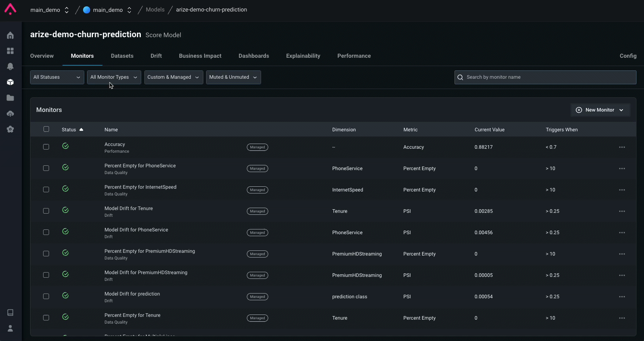Open the folder icon in sidebar
The width and height of the screenshot is (644, 341).
[10, 98]
